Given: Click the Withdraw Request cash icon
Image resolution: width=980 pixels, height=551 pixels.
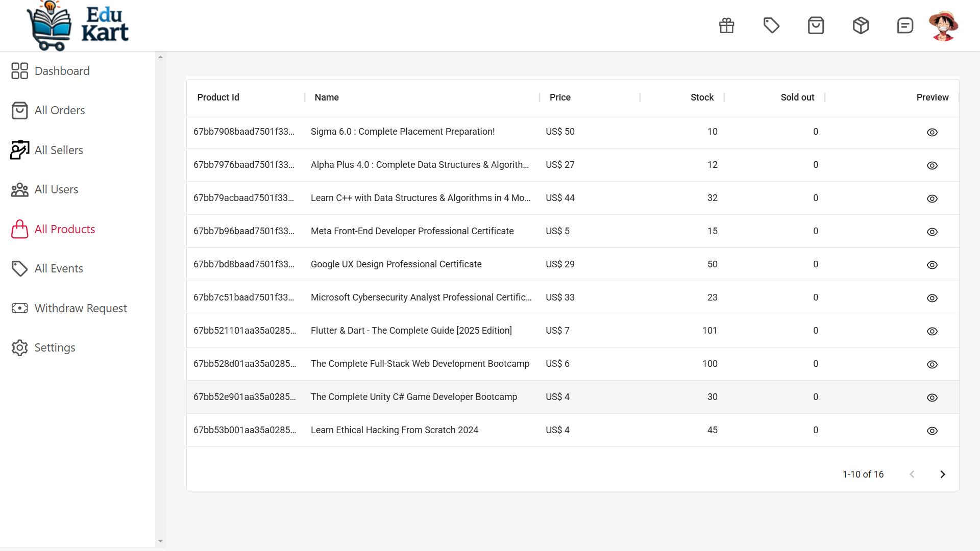Looking at the screenshot, I should click(x=19, y=308).
